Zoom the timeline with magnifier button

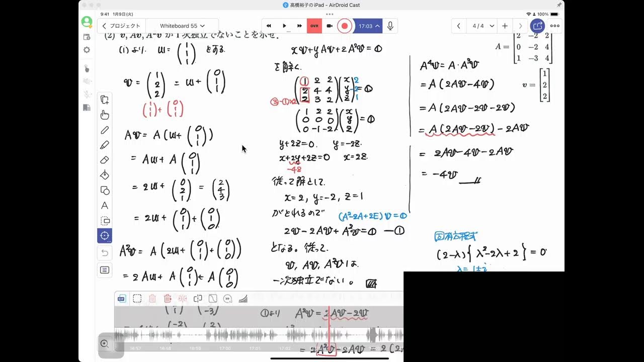(x=105, y=344)
